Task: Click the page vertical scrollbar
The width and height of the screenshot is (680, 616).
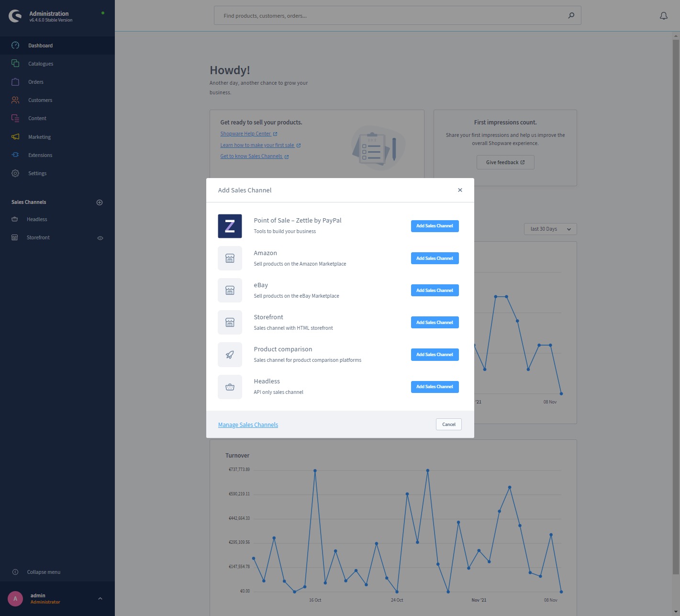Action: coord(676,306)
